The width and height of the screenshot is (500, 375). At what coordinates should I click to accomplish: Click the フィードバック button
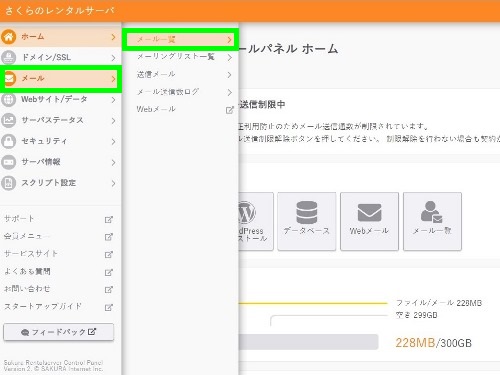[x=59, y=332]
